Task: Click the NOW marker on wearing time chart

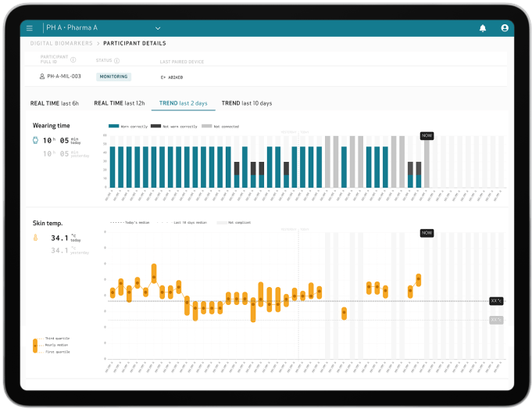Action: point(427,135)
